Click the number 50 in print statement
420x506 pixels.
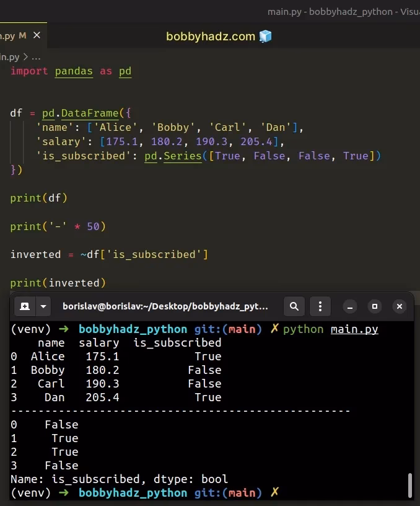(x=93, y=226)
